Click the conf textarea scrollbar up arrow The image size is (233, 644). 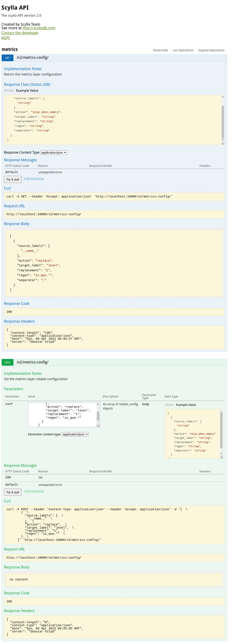[98, 404]
